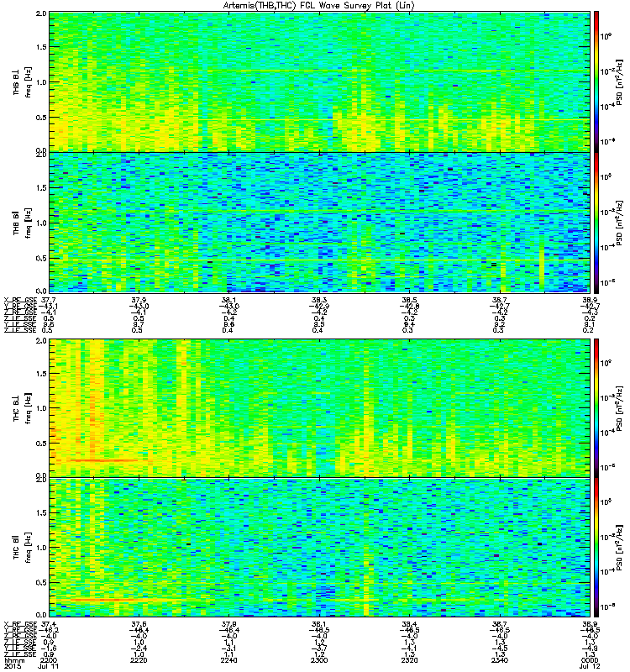
Task: Click the '2320' time tick label
Action: pyautogui.click(x=409, y=660)
